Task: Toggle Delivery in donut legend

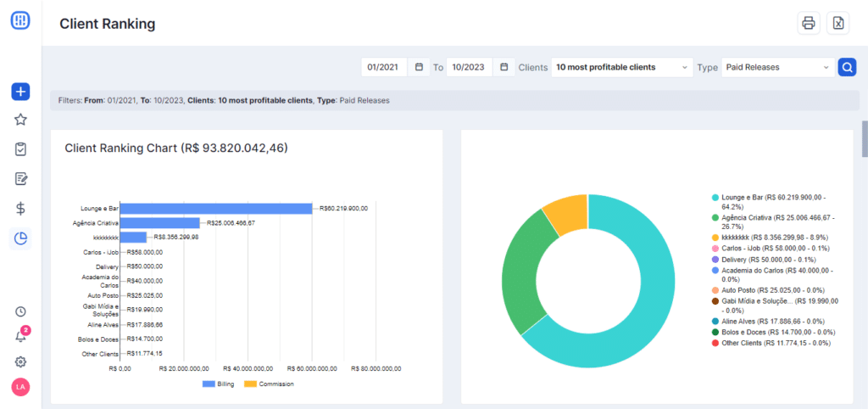Action: click(764, 260)
